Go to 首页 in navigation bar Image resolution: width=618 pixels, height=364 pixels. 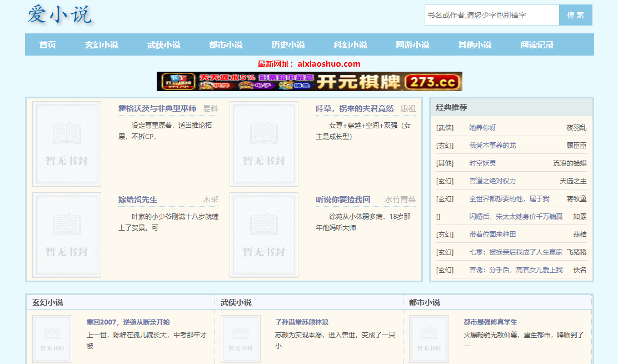pyautogui.click(x=48, y=45)
